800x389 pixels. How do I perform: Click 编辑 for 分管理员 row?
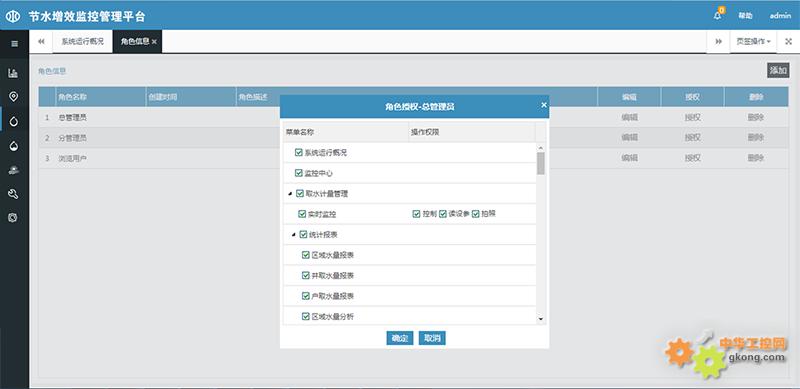pos(629,137)
